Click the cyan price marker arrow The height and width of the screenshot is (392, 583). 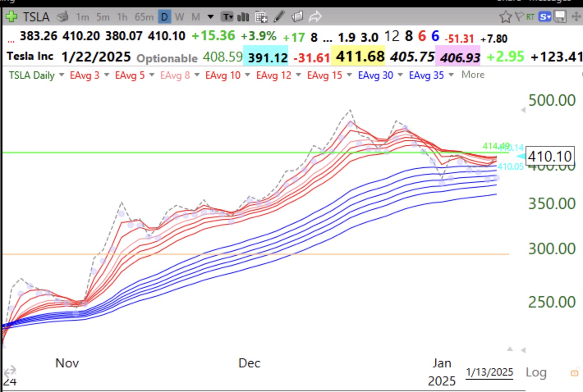point(521,156)
